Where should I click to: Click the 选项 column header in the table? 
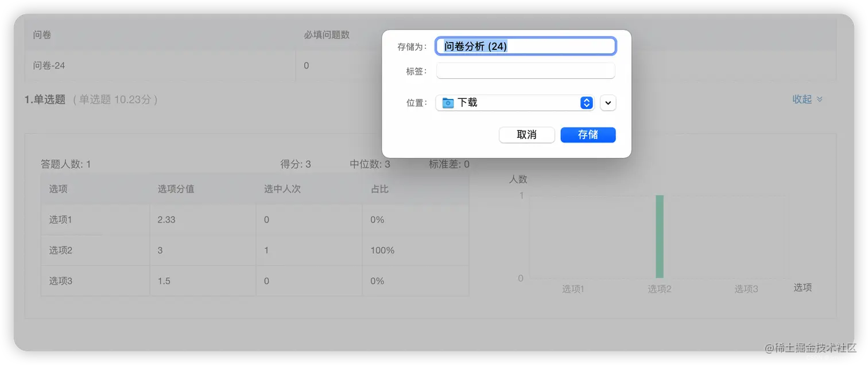58,189
